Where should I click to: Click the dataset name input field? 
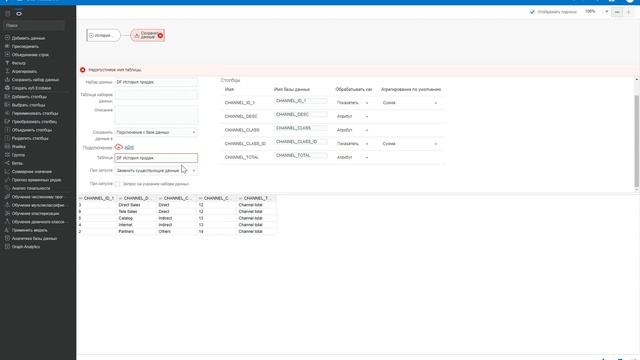(x=156, y=82)
